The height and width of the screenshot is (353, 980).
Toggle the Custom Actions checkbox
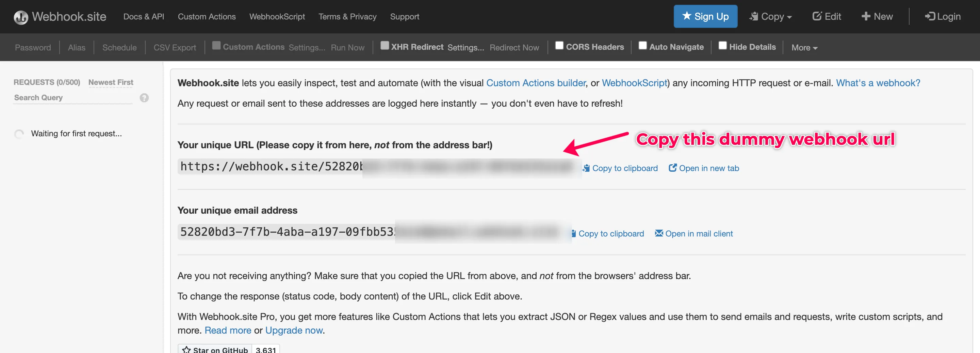(216, 45)
